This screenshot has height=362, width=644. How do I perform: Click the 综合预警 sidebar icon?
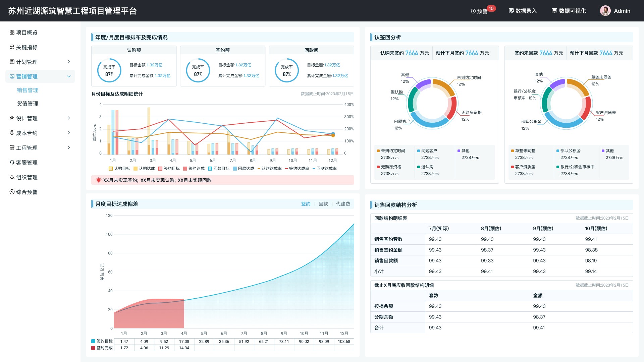point(12,192)
